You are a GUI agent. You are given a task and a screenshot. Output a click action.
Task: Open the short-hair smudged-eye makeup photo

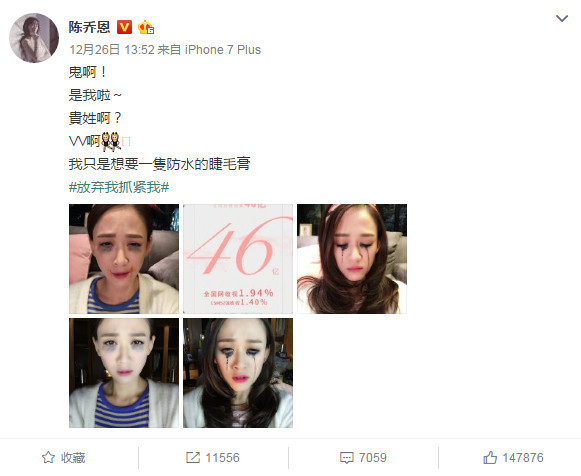pos(124,259)
